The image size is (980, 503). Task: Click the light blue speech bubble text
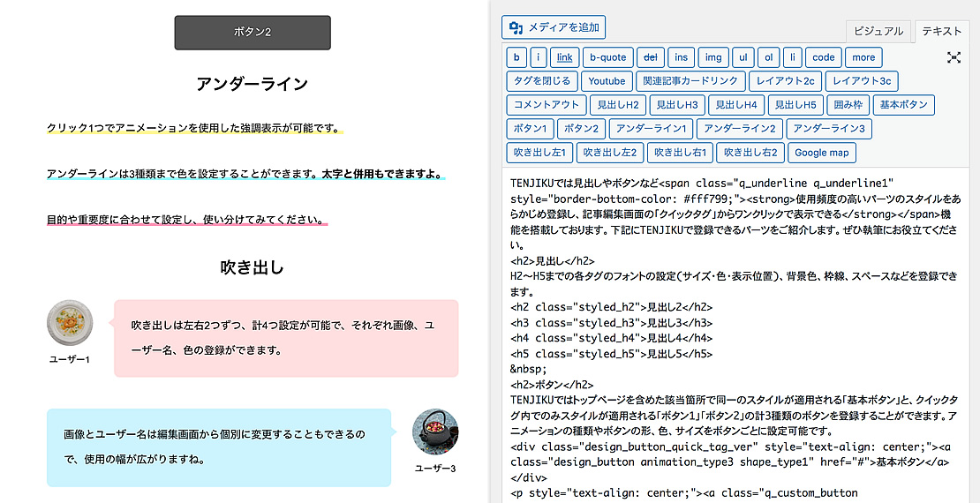(x=215, y=447)
